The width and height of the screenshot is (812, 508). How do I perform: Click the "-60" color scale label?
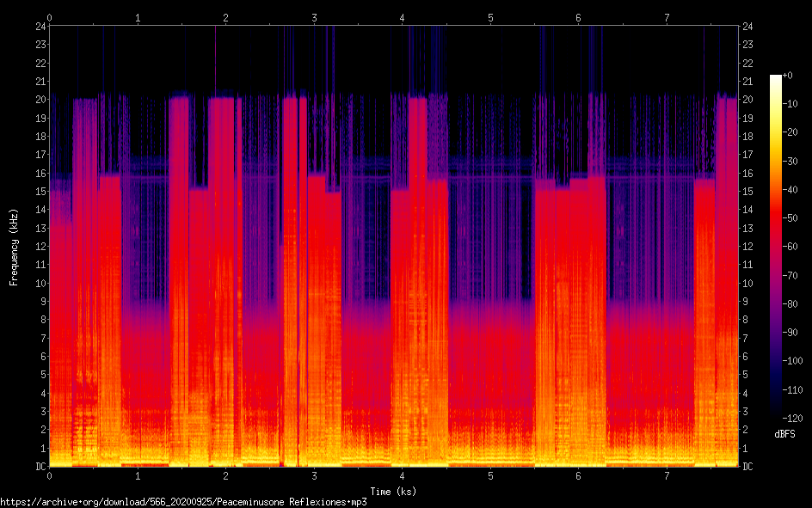click(790, 247)
